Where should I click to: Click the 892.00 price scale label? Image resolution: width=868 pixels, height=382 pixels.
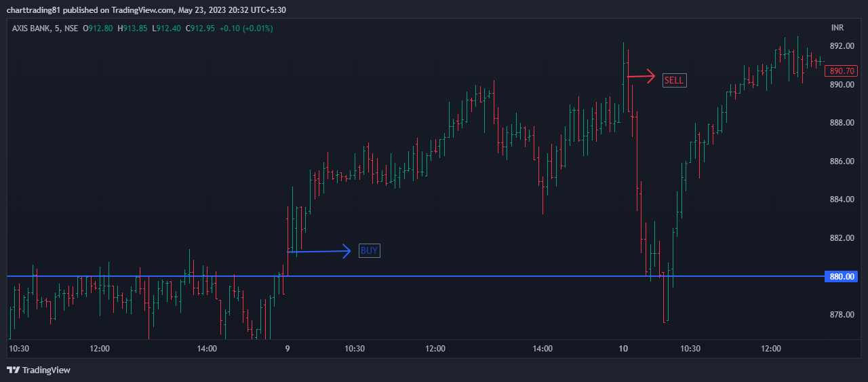pyautogui.click(x=841, y=46)
